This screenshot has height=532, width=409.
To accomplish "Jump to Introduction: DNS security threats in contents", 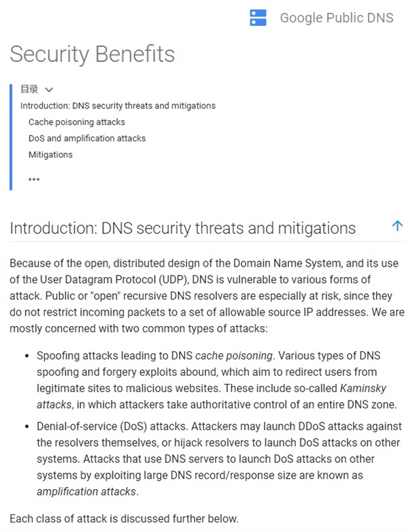I will tap(117, 106).
